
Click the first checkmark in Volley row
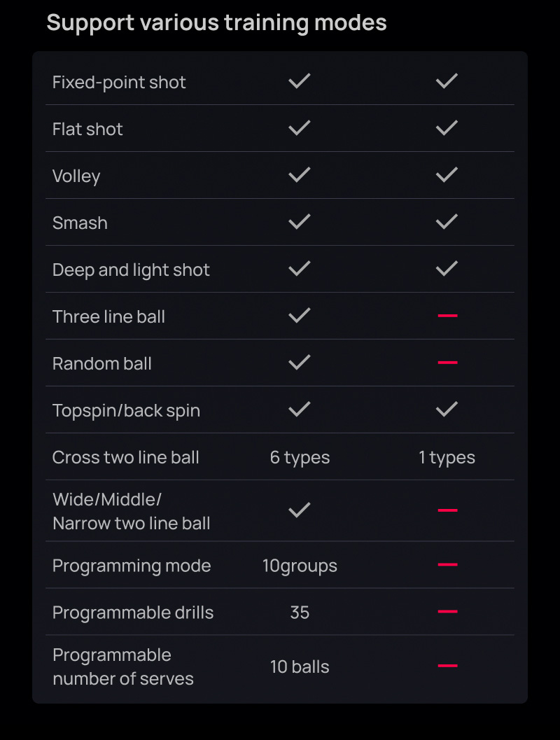(x=300, y=175)
